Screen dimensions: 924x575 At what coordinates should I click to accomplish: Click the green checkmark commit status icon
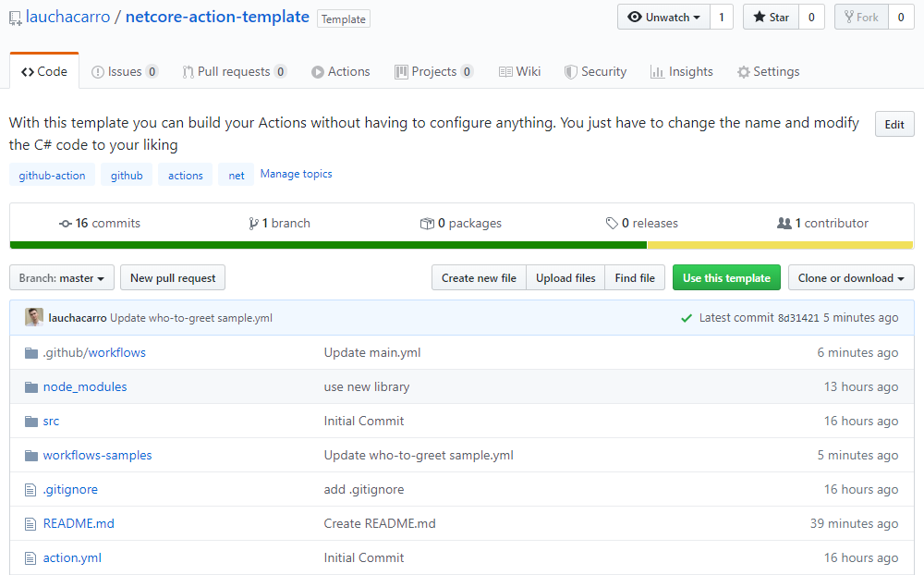point(687,318)
